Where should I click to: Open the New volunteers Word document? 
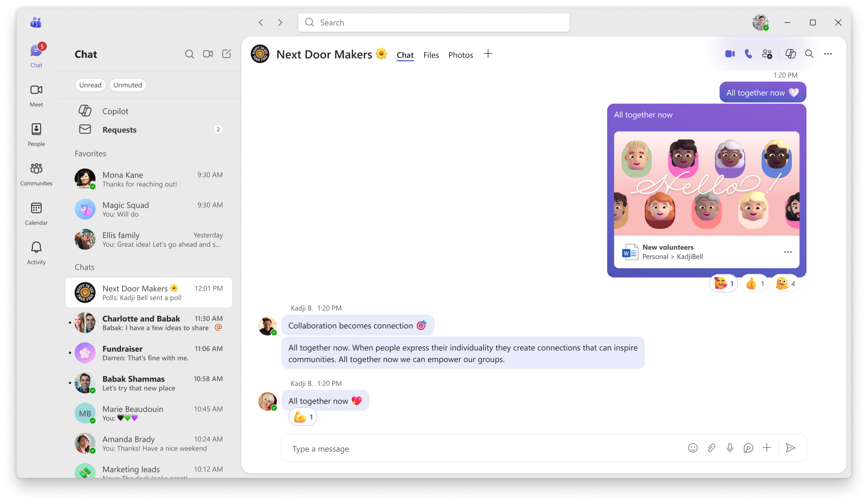(x=707, y=252)
